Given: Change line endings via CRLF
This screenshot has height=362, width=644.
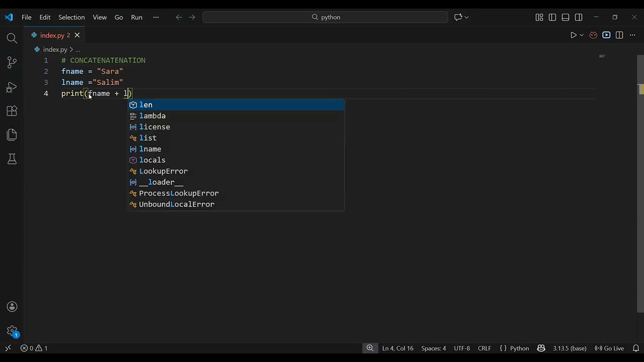Looking at the screenshot, I should click(485, 348).
